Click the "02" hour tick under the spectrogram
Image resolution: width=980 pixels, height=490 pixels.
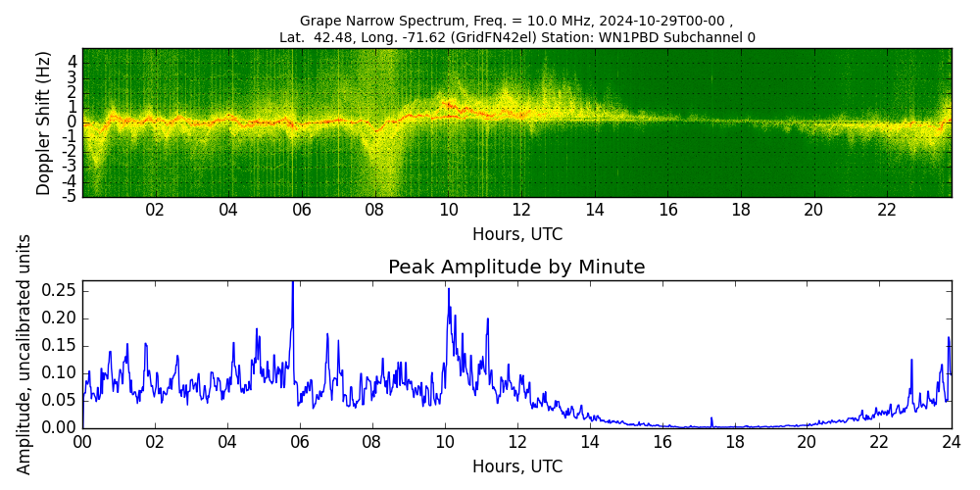[155, 210]
